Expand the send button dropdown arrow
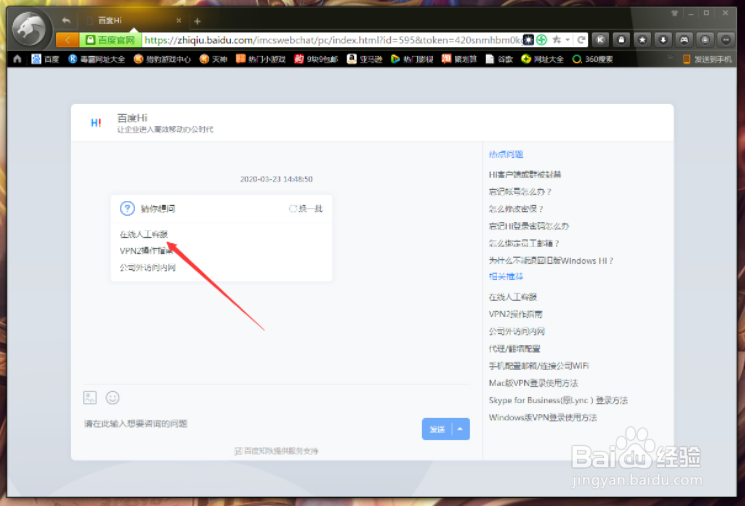The width and height of the screenshot is (745, 506). [x=460, y=429]
